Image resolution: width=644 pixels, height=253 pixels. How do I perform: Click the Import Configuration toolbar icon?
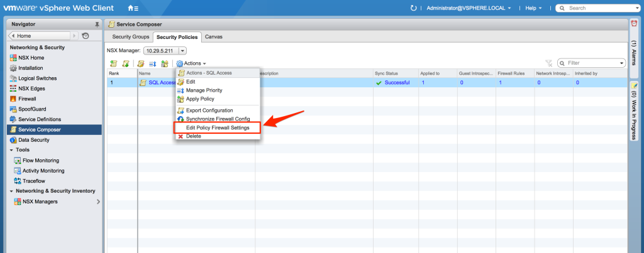[126, 63]
